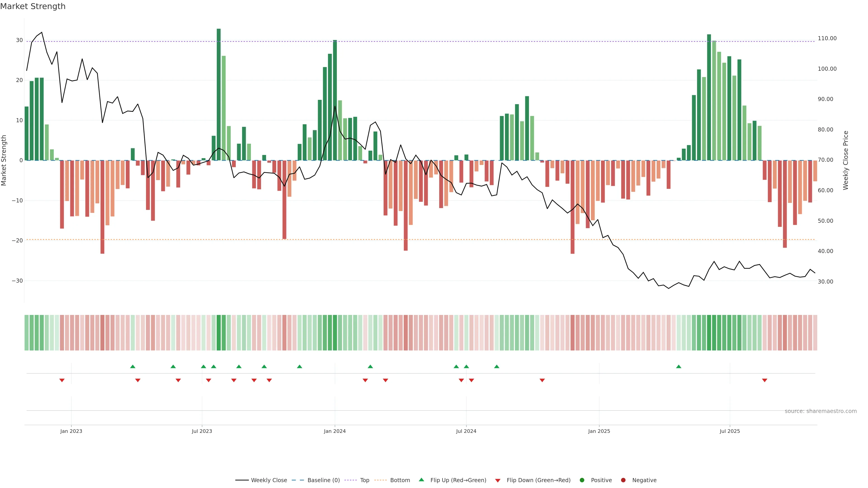
Task: Click the first red Flip Down marker before Jan 2023
Action: point(62,380)
